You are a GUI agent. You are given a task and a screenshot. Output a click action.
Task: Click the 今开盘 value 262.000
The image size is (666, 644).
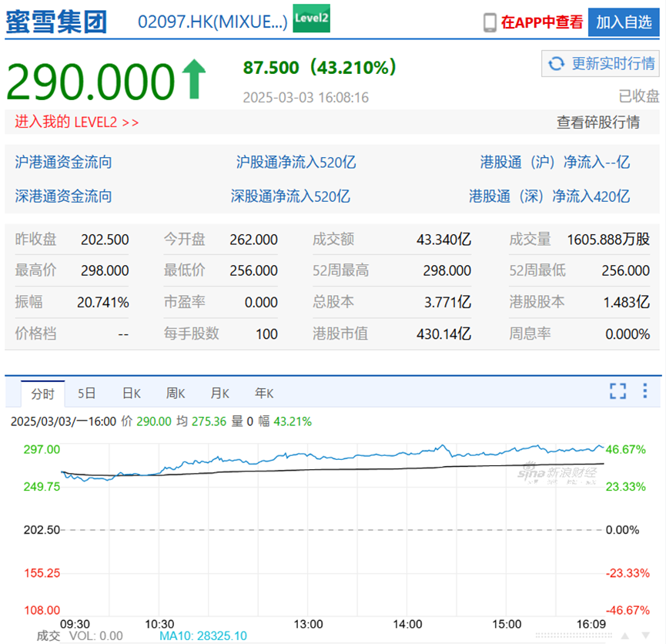[253, 240]
